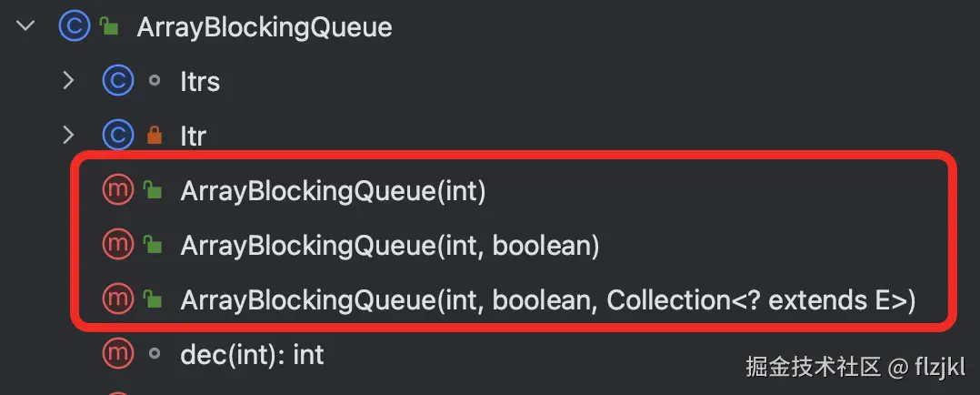Select constructor with Collection<? extends E> parameter
The height and width of the screenshot is (395, 980).
tap(548, 300)
